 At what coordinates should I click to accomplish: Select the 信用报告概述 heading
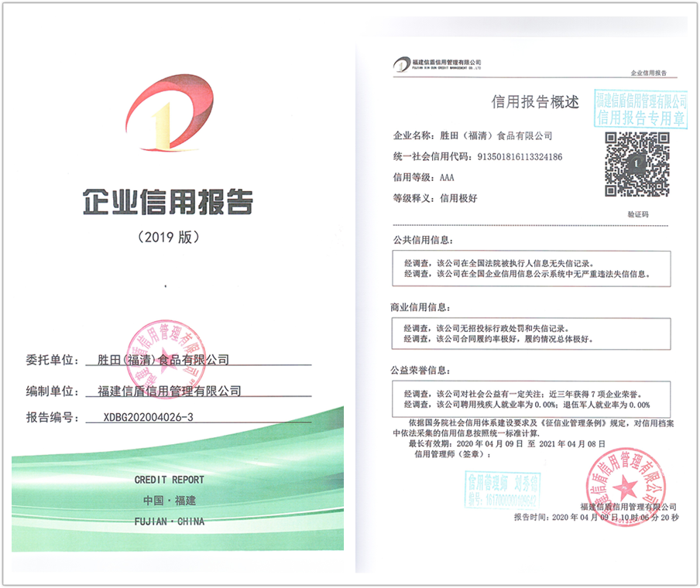(x=535, y=102)
